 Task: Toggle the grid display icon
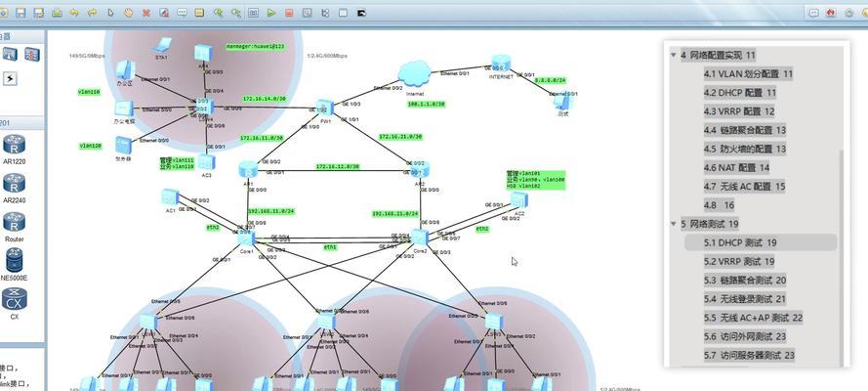344,13
